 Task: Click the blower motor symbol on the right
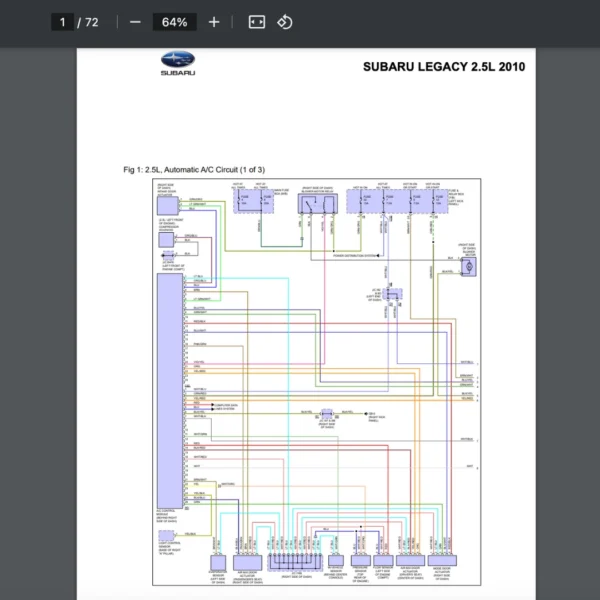pos(467,265)
